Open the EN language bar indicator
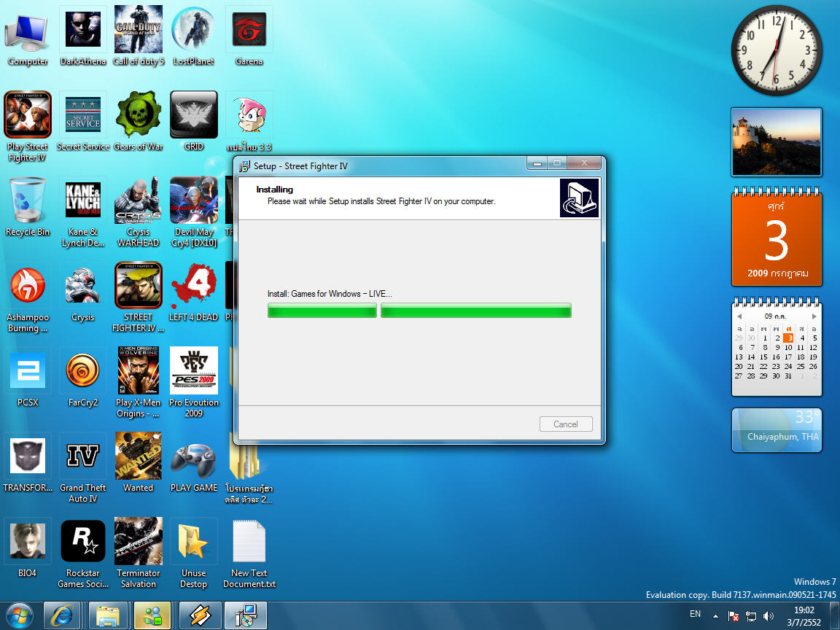 pos(696,614)
